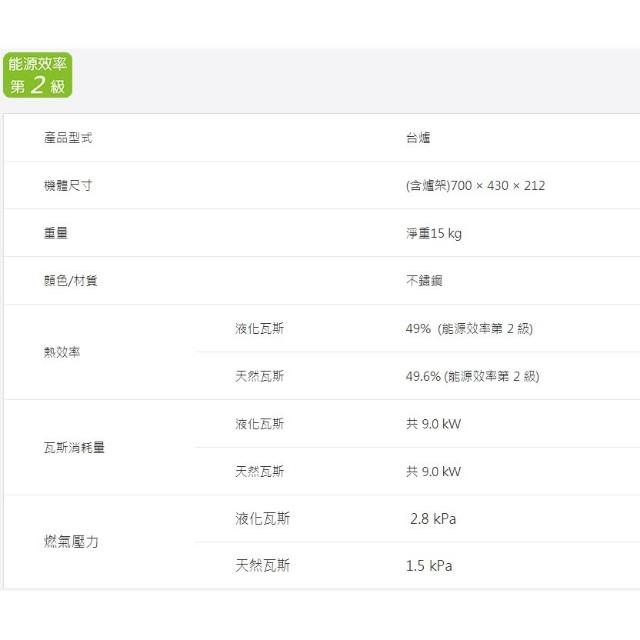This screenshot has height=640, width=640.
Task: Click the 1.5 kPa pressure value
Action: [x=429, y=566]
